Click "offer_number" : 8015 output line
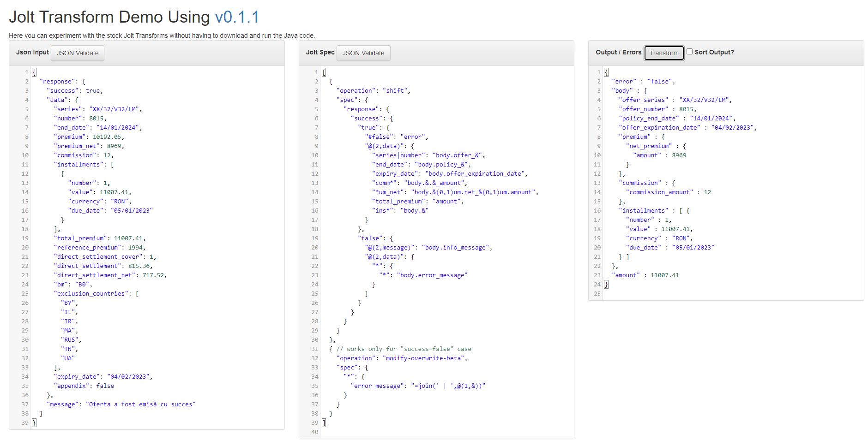The width and height of the screenshot is (868, 440). coord(657,109)
